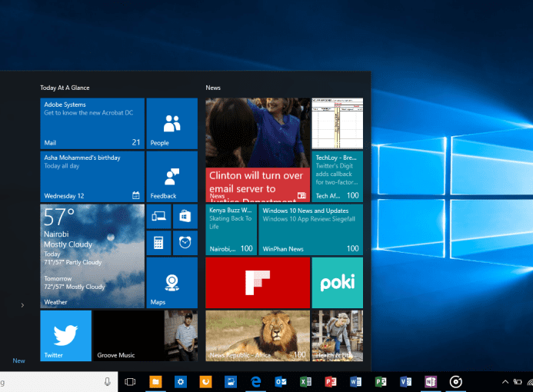
Task: Open the Phone Companion small tile
Action: 158,217
